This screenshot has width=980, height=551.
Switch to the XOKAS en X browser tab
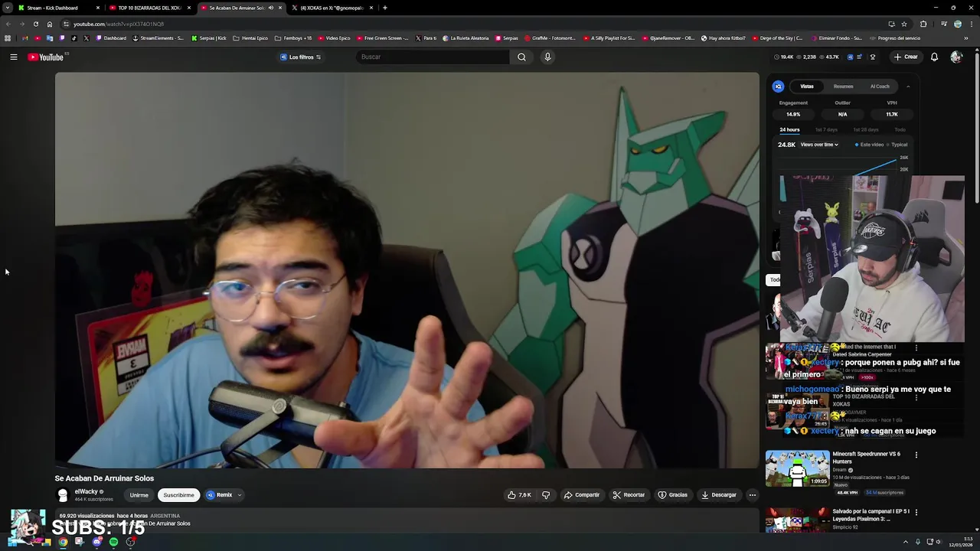332,8
